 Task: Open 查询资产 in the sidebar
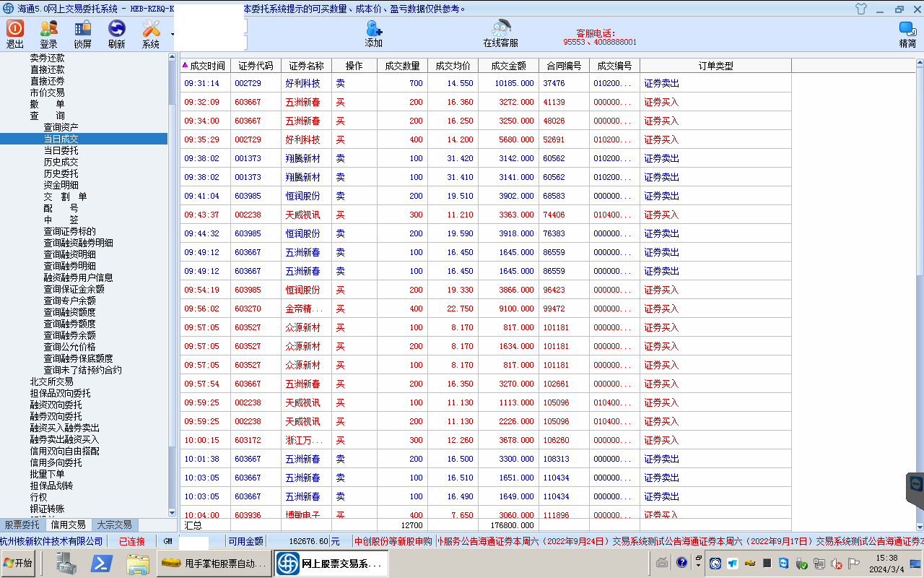pyautogui.click(x=61, y=127)
